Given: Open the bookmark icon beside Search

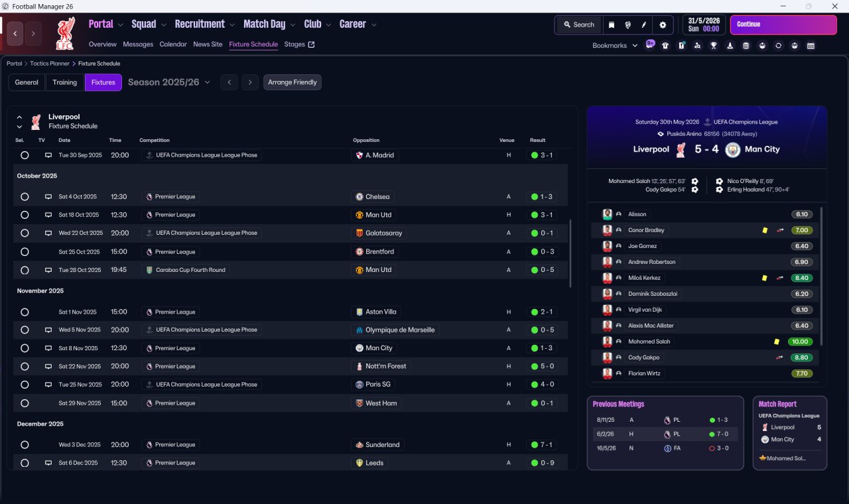Looking at the screenshot, I should click(x=612, y=25).
